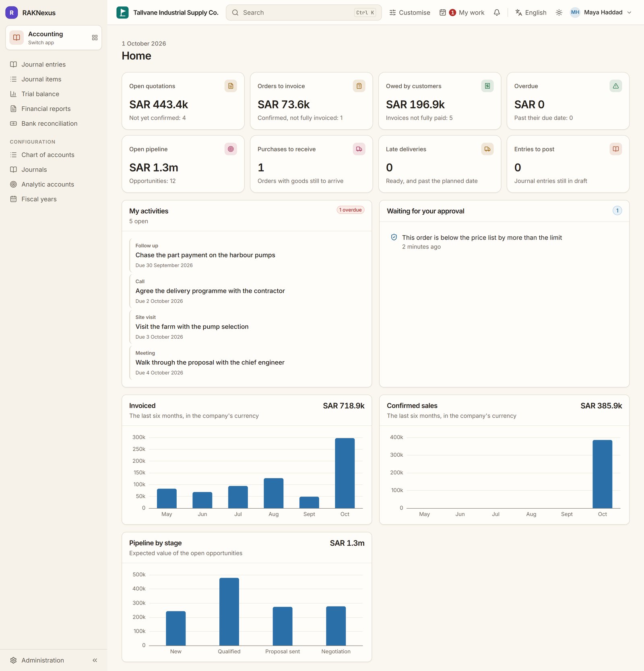Screen dimensions: 644x671
Task: Collapse the sidebar with the double chevron
Action: coord(95,660)
